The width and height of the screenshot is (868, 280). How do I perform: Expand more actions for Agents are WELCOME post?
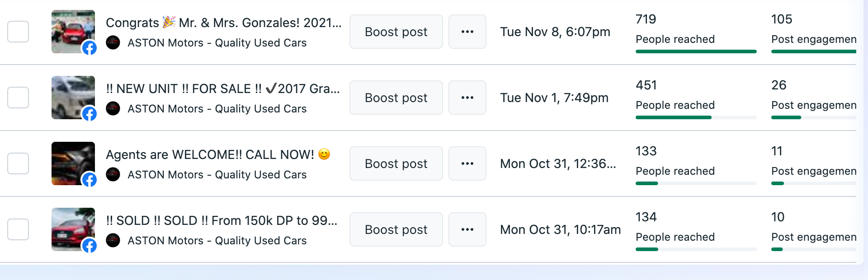point(467,163)
